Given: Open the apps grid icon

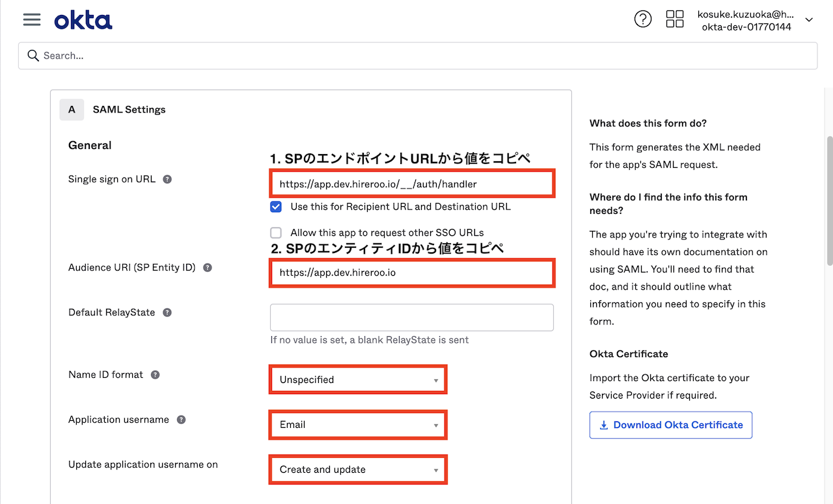Looking at the screenshot, I should [675, 19].
